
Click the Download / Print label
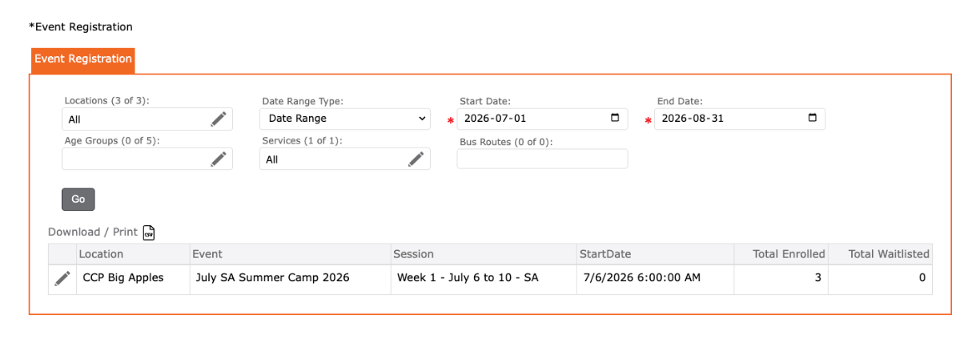pos(93,232)
